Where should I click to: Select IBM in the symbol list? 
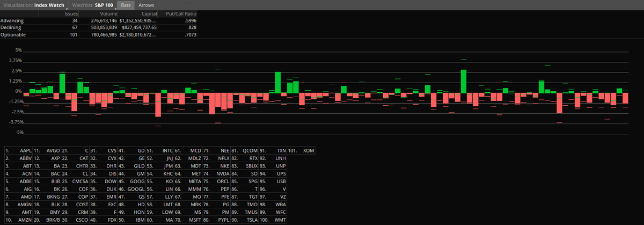tap(140, 220)
